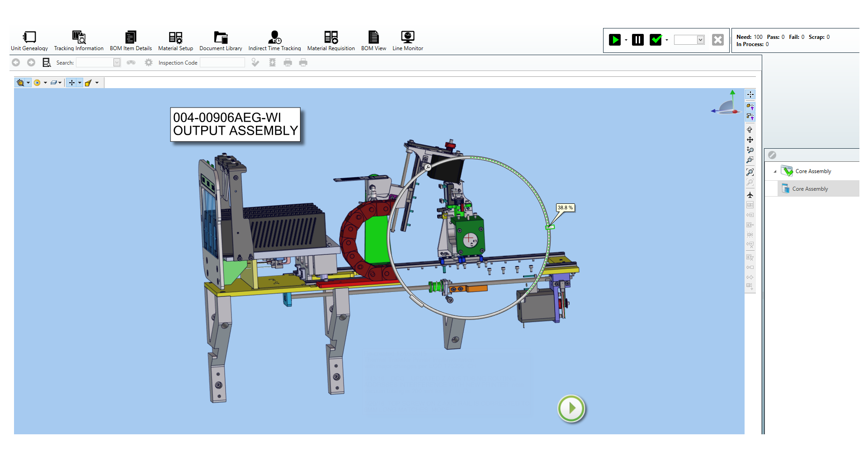Image resolution: width=868 pixels, height=470 pixels.
Task: Open Indirect Time Tracking
Action: pos(274,41)
